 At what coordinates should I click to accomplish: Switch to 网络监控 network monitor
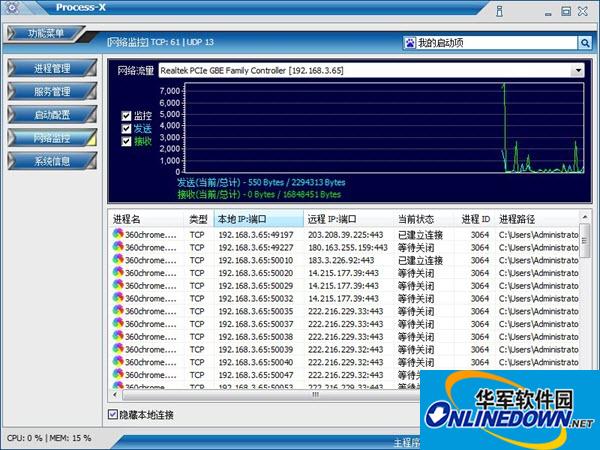coord(52,138)
